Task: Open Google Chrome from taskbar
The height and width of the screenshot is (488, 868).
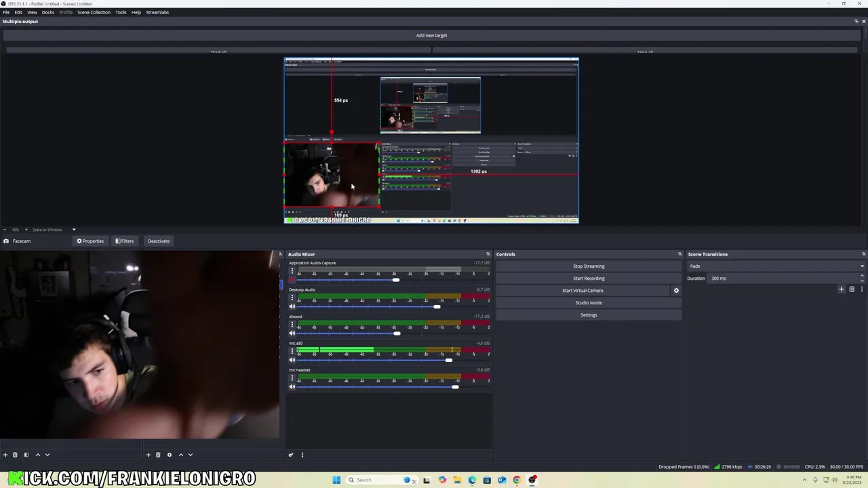Action: [x=517, y=480]
